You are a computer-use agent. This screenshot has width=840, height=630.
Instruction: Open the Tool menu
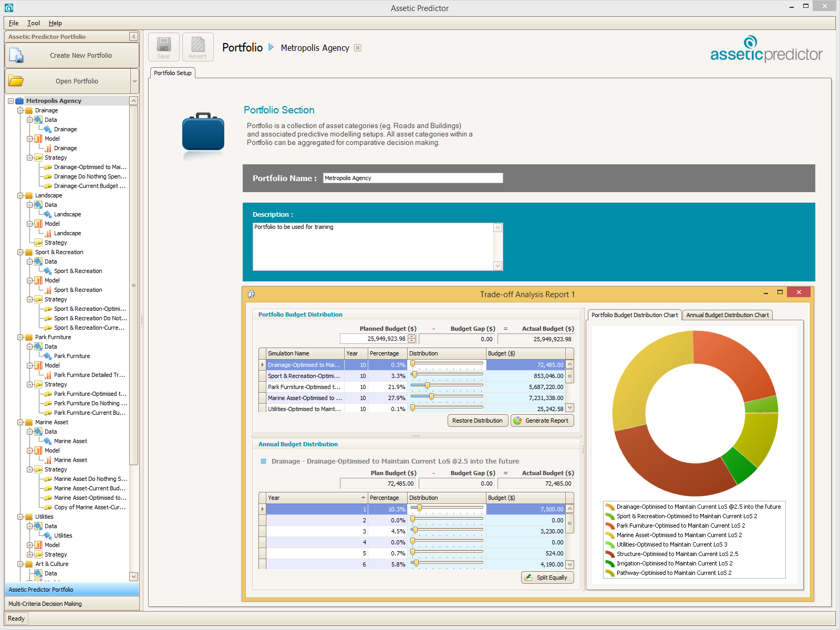coord(34,23)
